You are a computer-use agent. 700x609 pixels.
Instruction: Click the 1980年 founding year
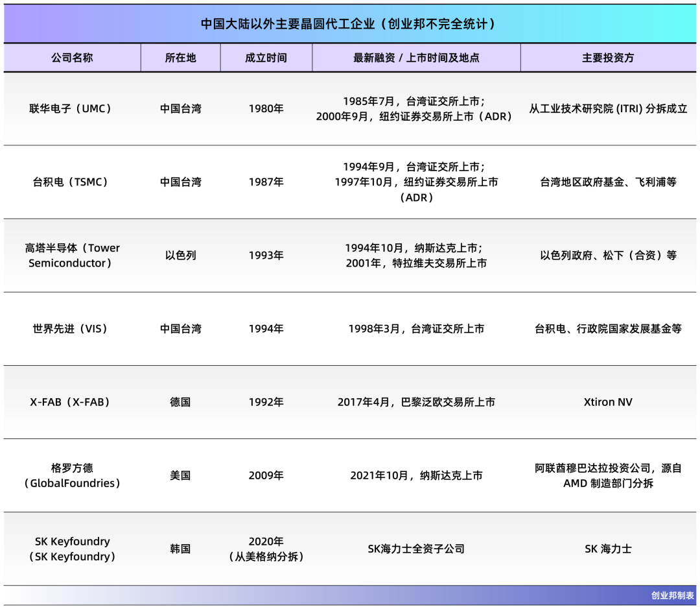[x=266, y=108]
